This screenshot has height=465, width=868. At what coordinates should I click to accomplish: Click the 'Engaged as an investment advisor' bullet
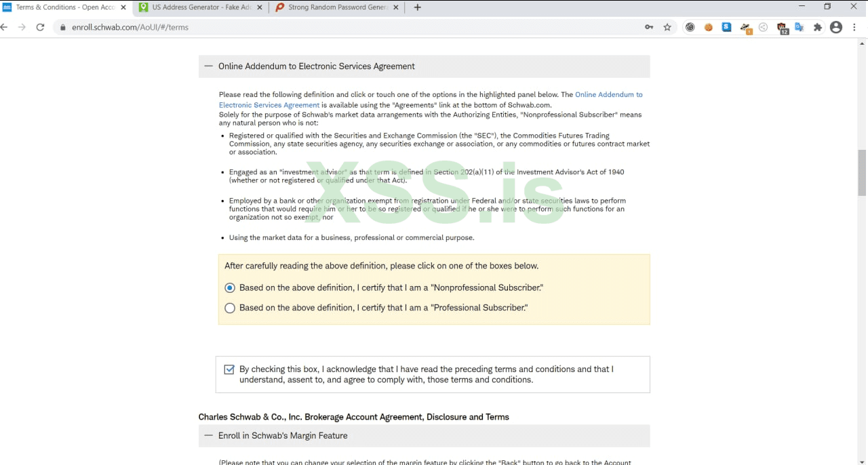(427, 176)
